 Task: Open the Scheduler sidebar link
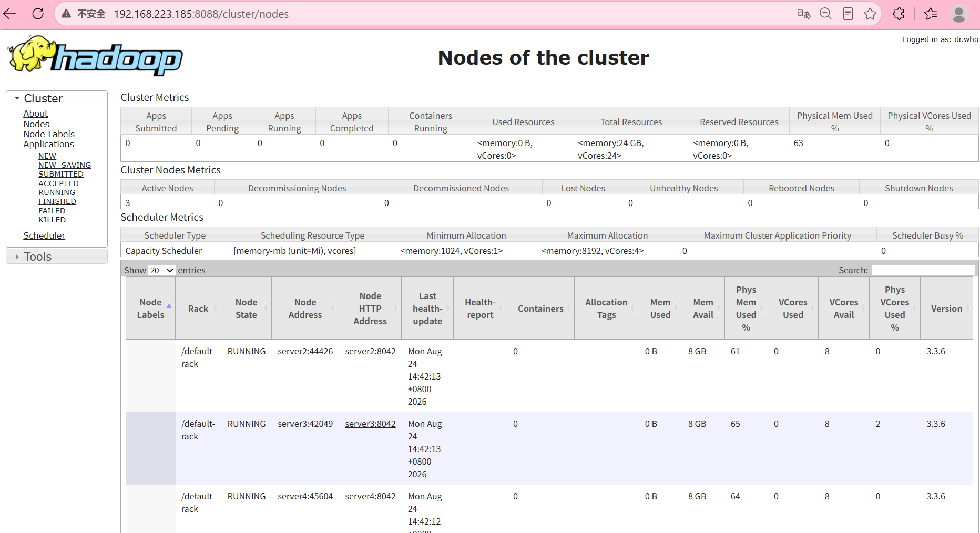tap(44, 235)
